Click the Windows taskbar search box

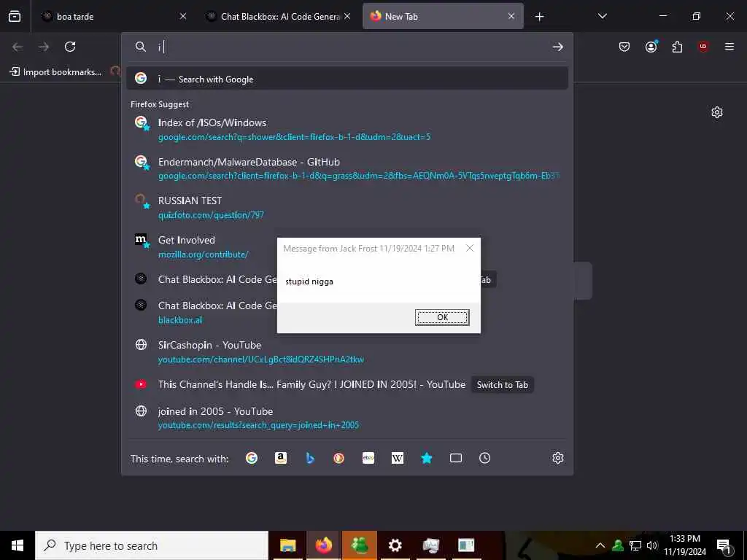tap(152, 545)
